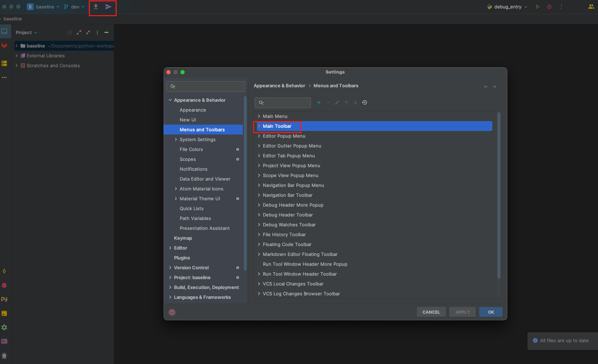Open the Project view dropdown
598x364 pixels.
(x=26, y=32)
